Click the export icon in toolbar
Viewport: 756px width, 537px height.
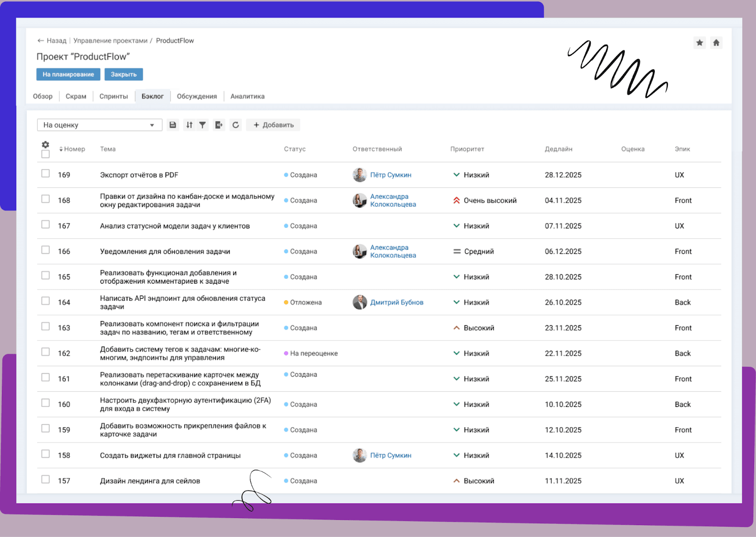(219, 125)
